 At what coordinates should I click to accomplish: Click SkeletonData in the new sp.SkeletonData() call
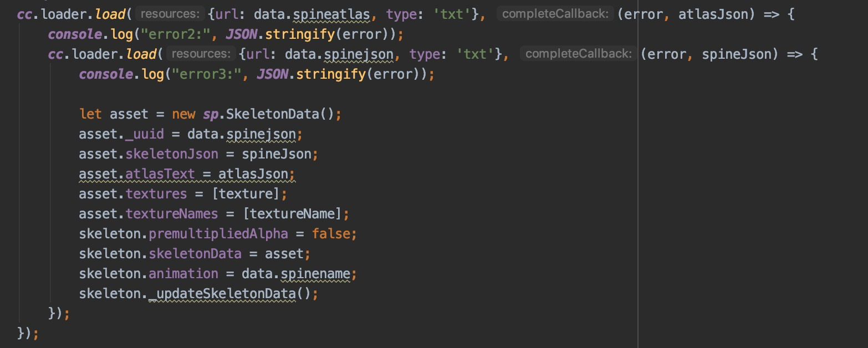273,114
